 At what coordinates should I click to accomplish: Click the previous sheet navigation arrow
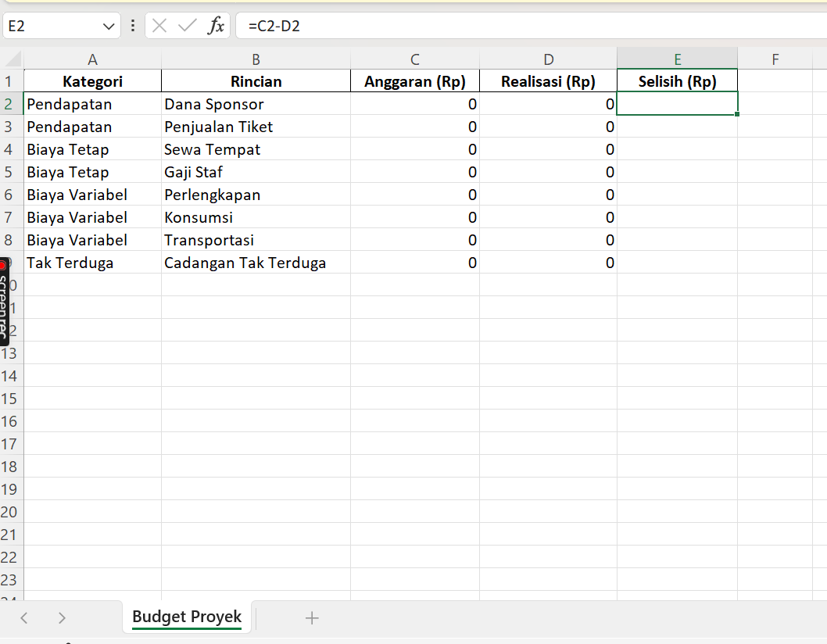[x=23, y=617]
